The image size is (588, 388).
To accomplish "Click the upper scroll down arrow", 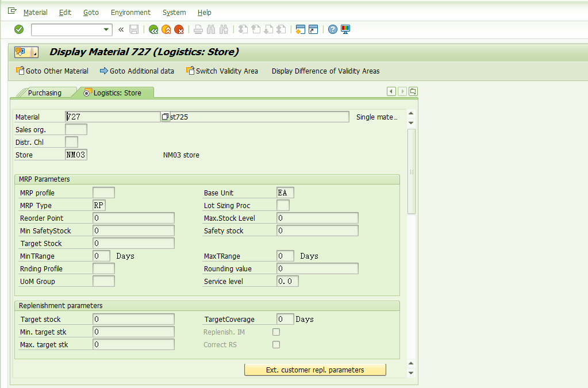I will pyautogui.click(x=411, y=122).
